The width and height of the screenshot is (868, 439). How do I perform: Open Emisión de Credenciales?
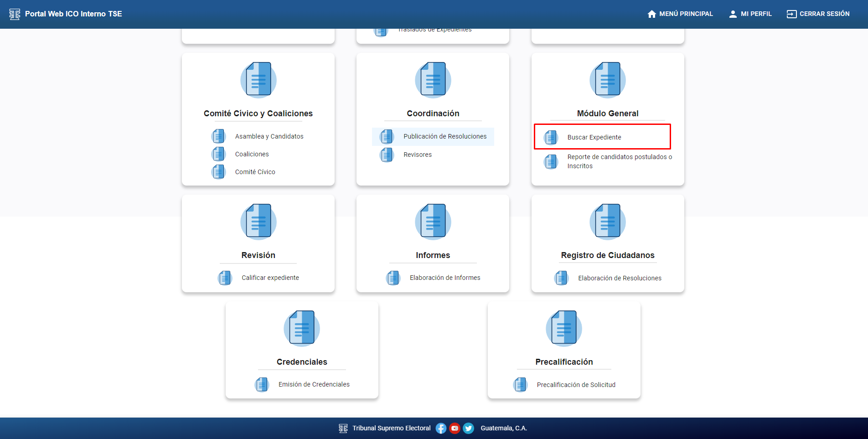tap(314, 384)
